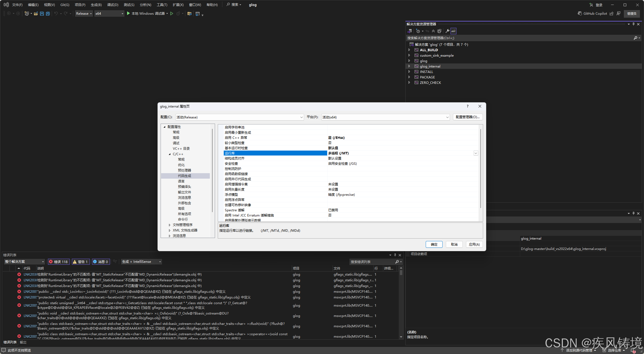This screenshot has width=644, height=354.
Task: Toggle the 警告 1 warnings filter
Action: click(x=80, y=262)
